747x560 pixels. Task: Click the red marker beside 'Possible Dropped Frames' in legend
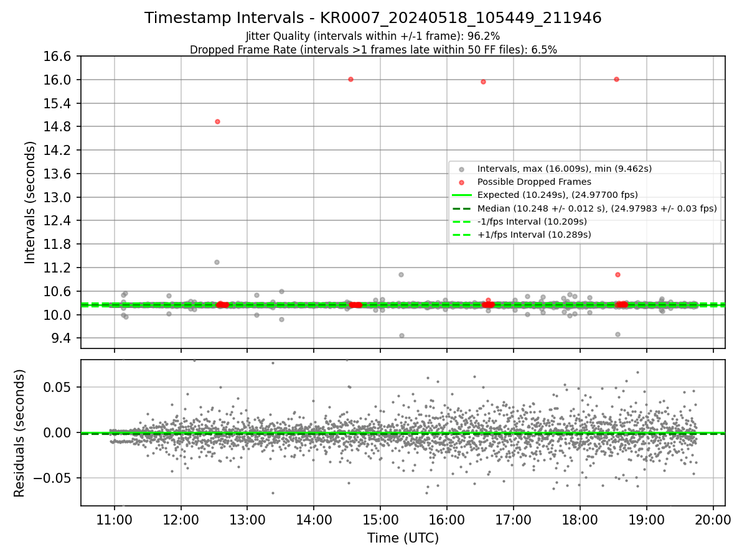(461, 182)
